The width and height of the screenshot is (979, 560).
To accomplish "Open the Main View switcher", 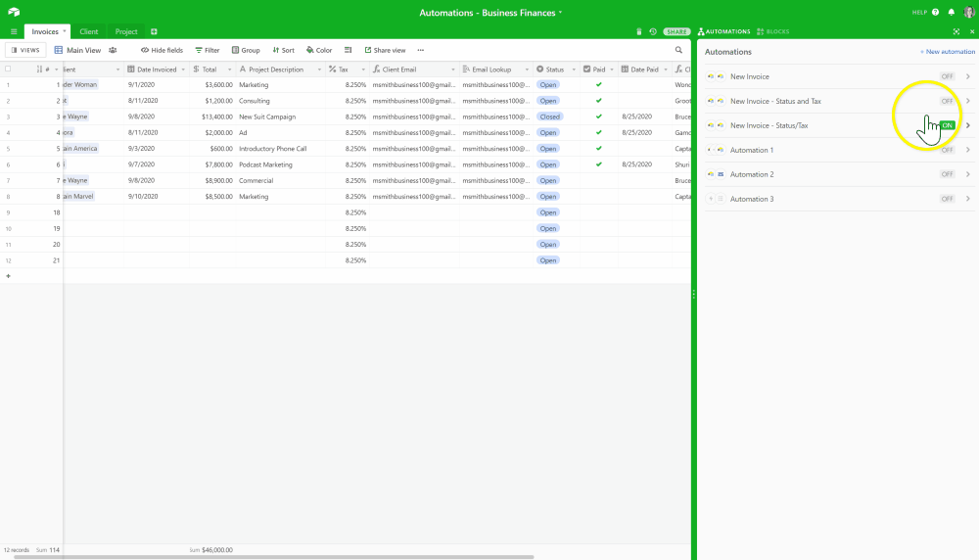I will tap(77, 50).
